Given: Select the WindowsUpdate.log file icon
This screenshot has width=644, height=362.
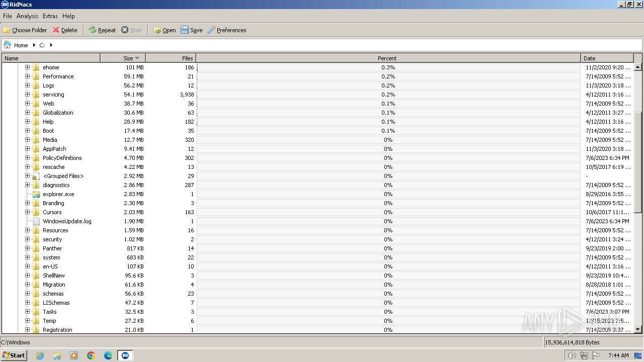Looking at the screenshot, I should coord(36,221).
